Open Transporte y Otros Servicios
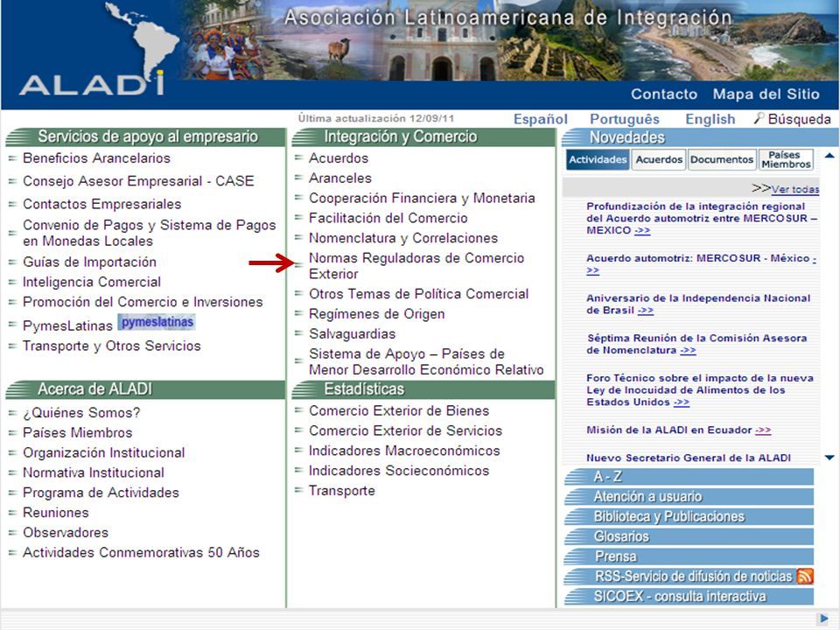The width and height of the screenshot is (840, 630). click(x=111, y=346)
